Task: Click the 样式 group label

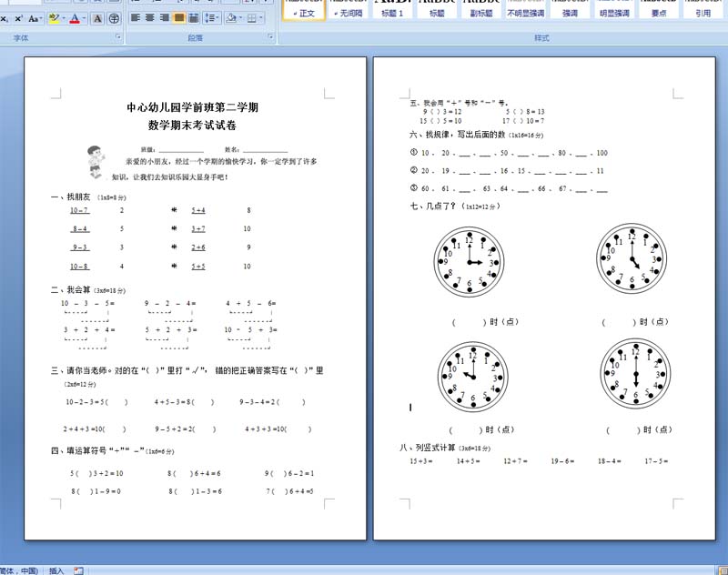Action: click(541, 37)
